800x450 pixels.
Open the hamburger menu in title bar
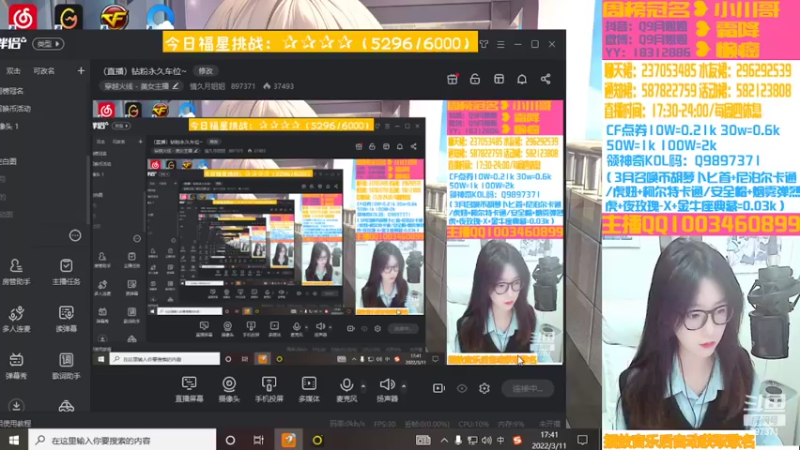click(501, 44)
